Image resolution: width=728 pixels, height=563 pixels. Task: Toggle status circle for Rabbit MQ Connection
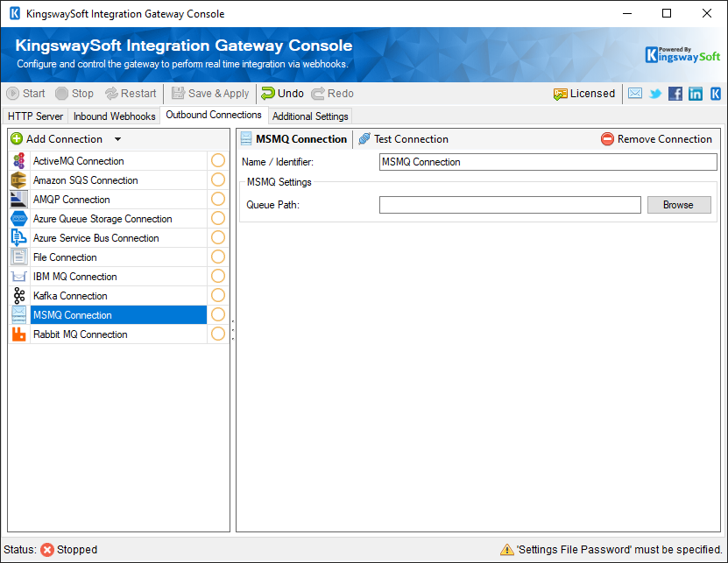tap(218, 334)
